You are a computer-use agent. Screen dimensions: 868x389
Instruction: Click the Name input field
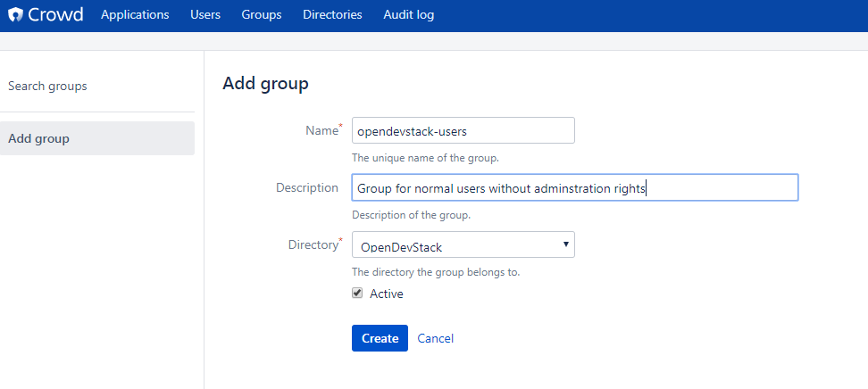463,131
